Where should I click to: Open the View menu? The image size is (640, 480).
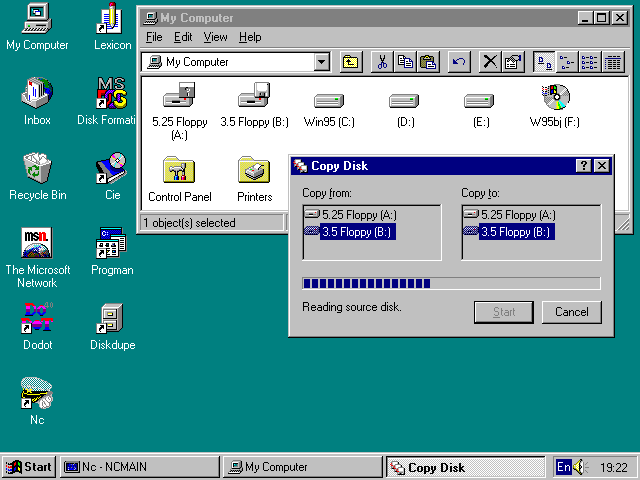[215, 37]
